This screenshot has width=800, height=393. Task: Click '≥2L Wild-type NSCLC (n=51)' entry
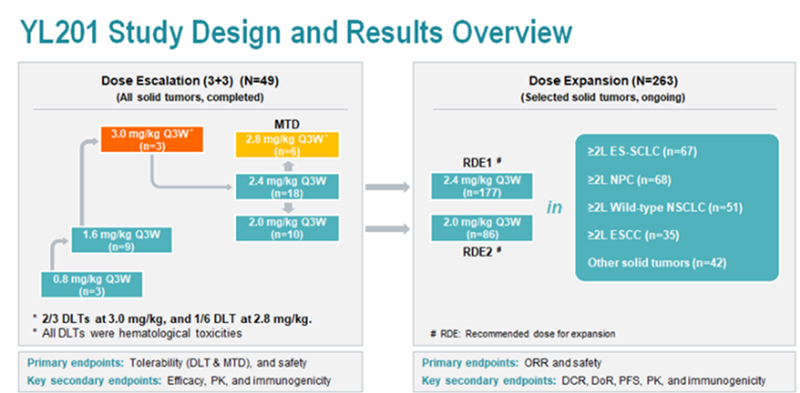(665, 208)
